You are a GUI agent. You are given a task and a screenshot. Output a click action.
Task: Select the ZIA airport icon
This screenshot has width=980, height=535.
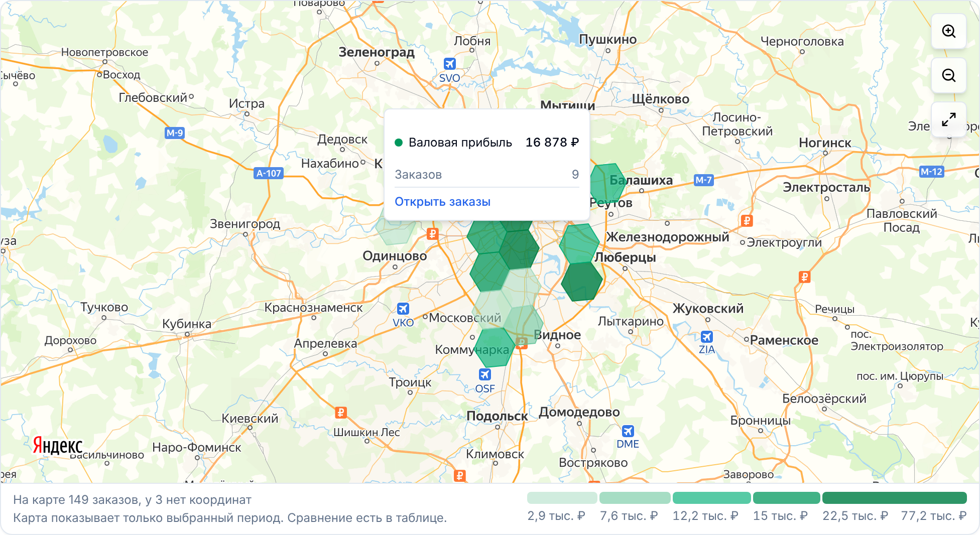click(706, 336)
